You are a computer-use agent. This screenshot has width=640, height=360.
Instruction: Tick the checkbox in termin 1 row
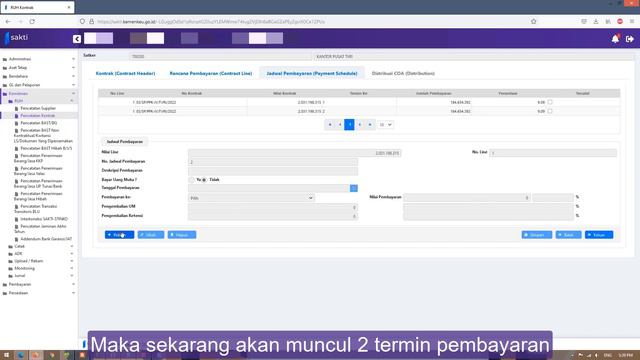click(x=550, y=102)
